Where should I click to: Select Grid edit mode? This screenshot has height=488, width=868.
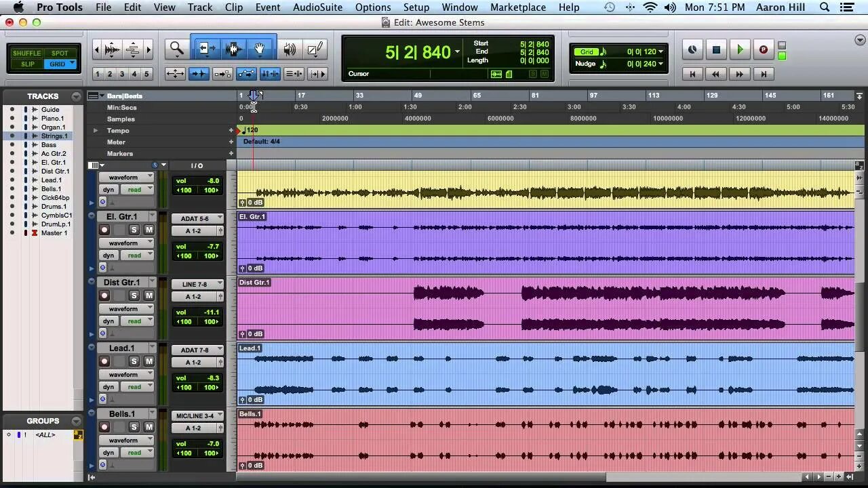[60, 64]
